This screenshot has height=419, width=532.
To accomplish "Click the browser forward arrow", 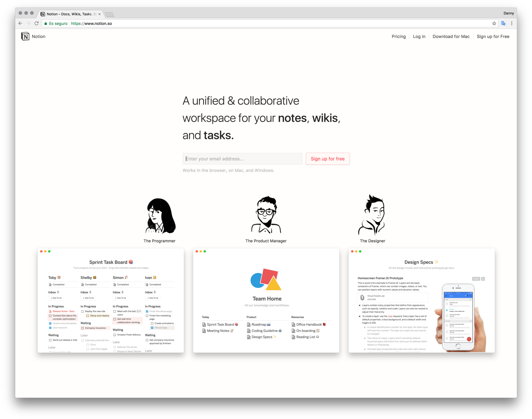I will (28, 23).
